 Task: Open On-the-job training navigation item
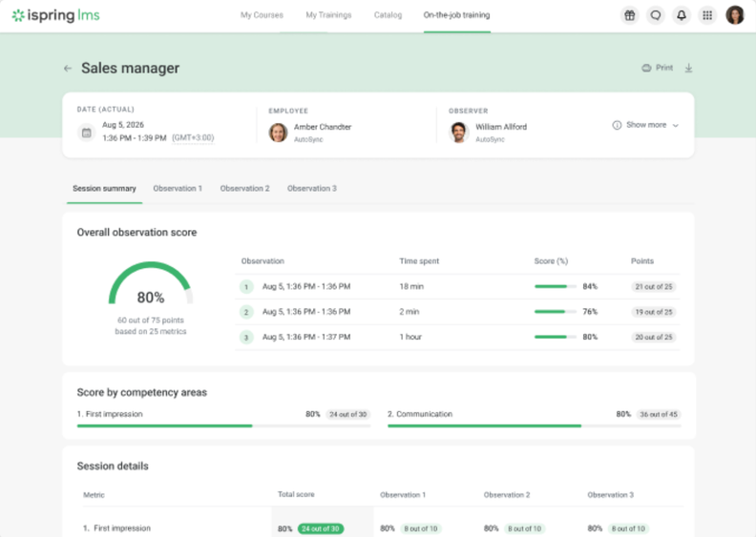click(456, 15)
